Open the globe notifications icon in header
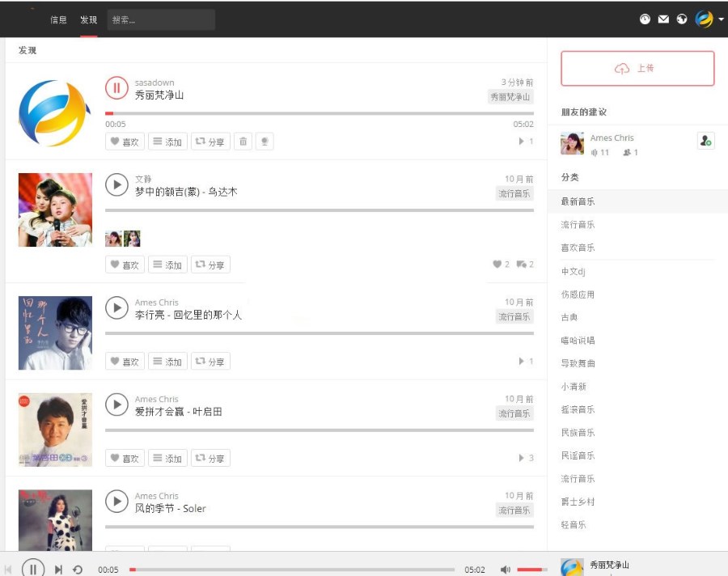728x576 pixels. click(682, 19)
